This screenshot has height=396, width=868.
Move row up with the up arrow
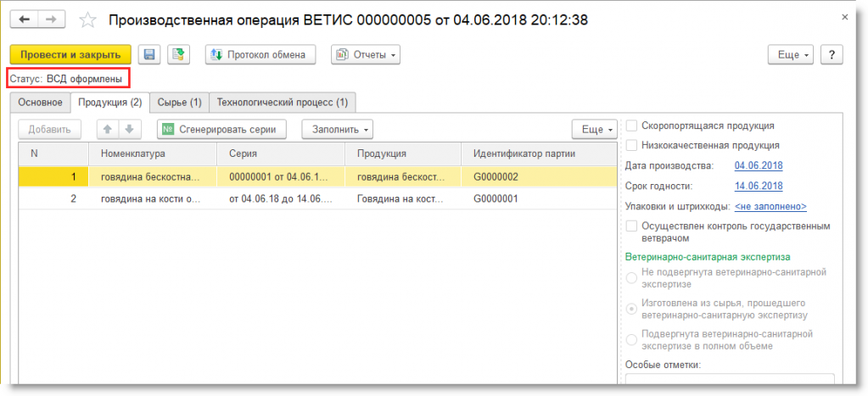(x=108, y=130)
